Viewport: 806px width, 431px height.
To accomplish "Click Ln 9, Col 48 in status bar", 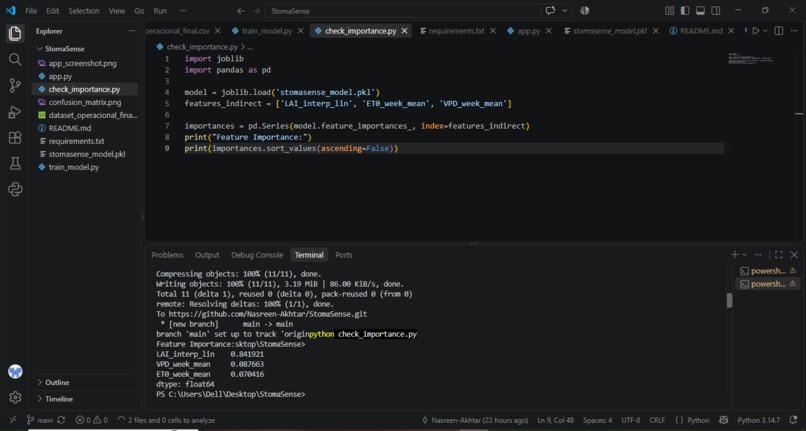I will pos(556,420).
